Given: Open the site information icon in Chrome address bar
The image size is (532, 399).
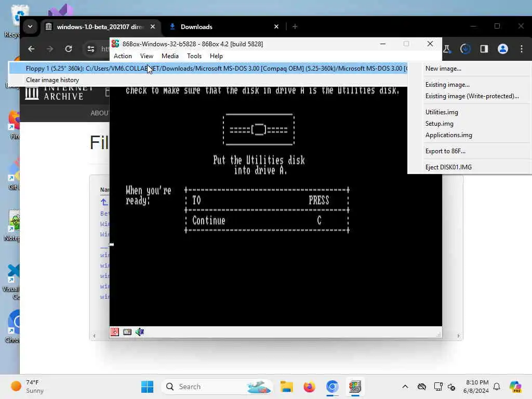Looking at the screenshot, I should [x=91, y=49].
